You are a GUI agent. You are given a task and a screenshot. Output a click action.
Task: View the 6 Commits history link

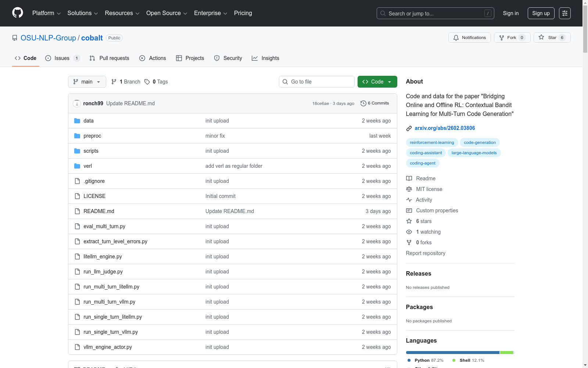point(375,103)
